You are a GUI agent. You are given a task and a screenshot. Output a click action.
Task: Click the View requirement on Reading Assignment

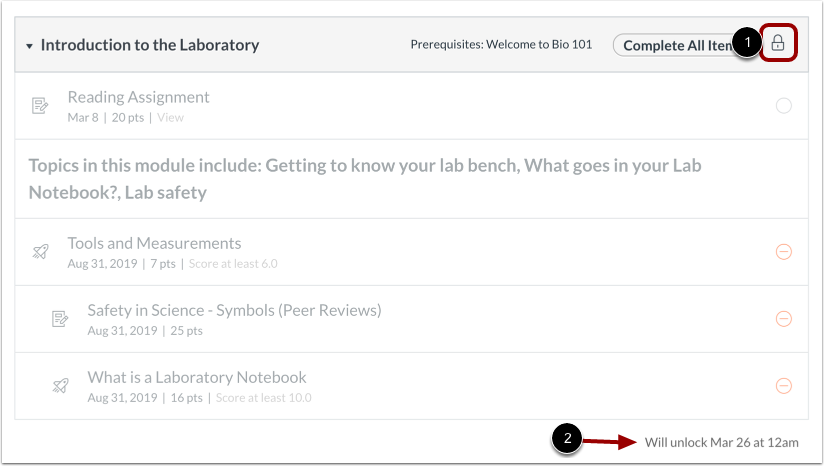coord(170,118)
